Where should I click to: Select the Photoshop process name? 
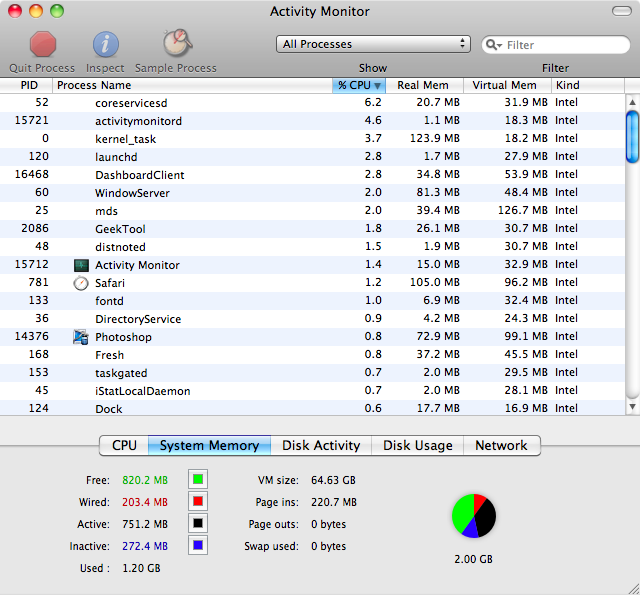[x=123, y=337]
